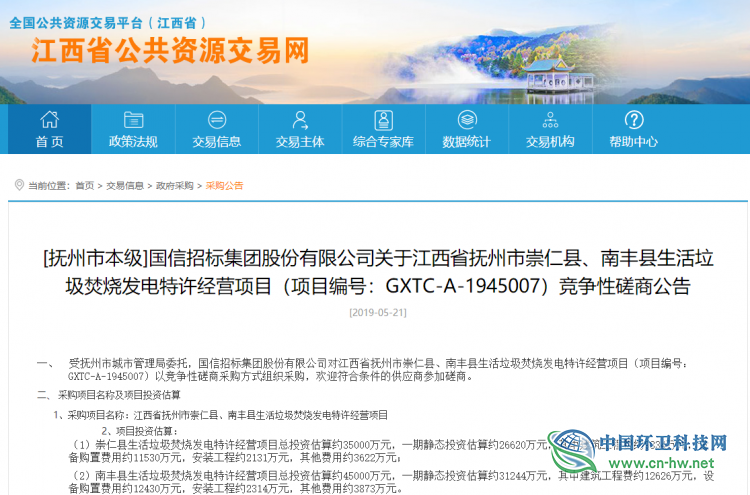Viewport: 750px width, 495px height.
Task: Click the transaction subject person icon
Action: click(x=300, y=120)
